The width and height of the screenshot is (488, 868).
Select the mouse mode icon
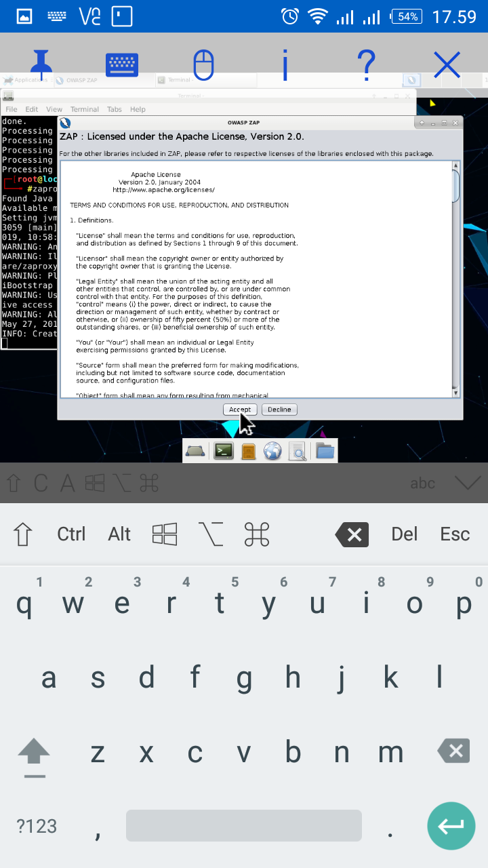tap(203, 66)
